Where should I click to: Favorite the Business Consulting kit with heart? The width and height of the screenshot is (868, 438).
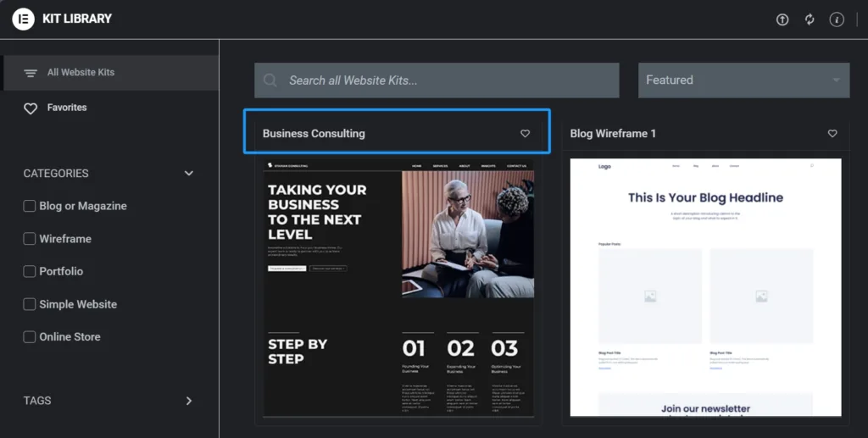[x=525, y=134]
